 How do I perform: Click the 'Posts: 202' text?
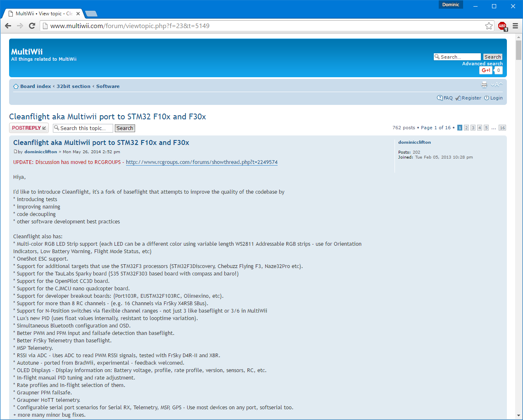(x=409, y=152)
